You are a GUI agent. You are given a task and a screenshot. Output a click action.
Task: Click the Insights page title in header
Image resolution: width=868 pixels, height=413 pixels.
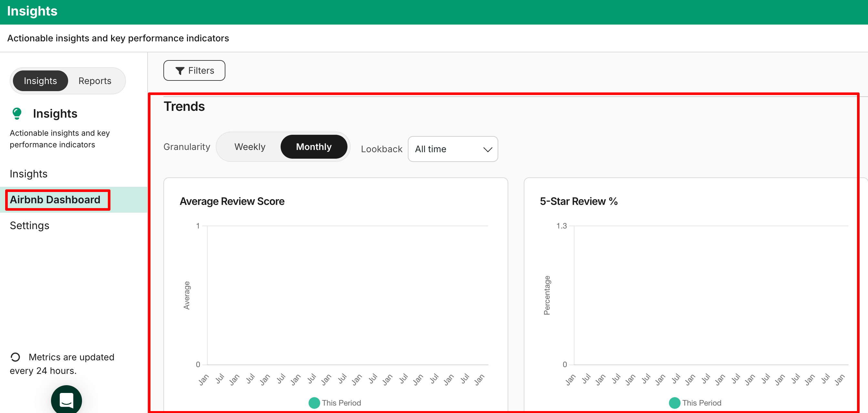point(32,11)
